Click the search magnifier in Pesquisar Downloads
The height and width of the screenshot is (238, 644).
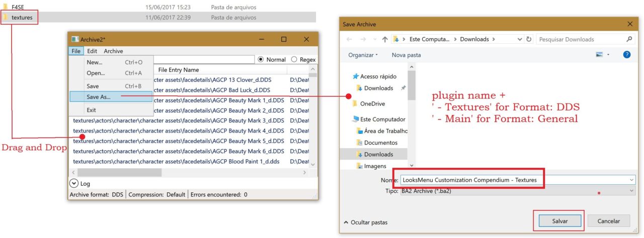pos(629,39)
